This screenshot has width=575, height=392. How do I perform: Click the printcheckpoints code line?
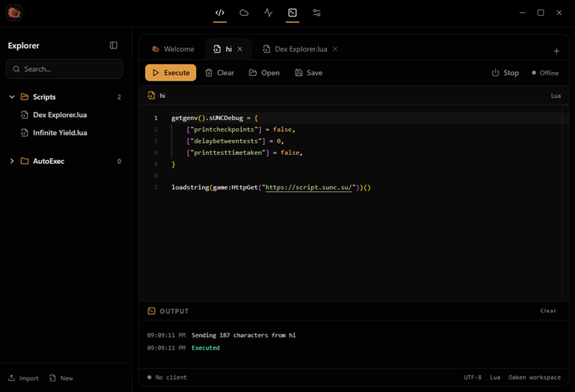[x=240, y=129]
